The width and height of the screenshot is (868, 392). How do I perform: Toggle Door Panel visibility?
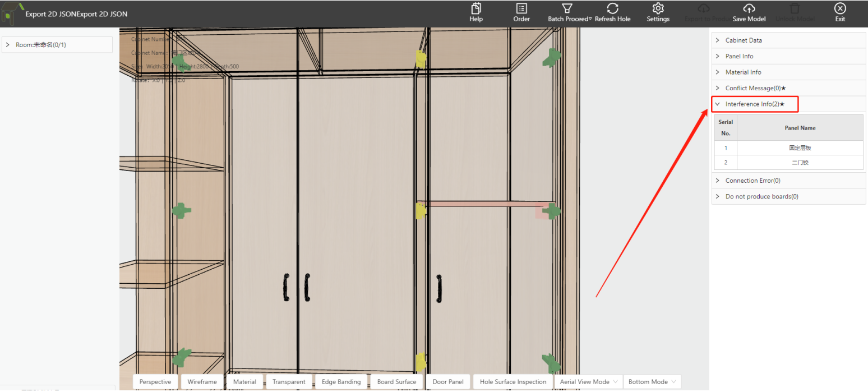click(x=448, y=382)
